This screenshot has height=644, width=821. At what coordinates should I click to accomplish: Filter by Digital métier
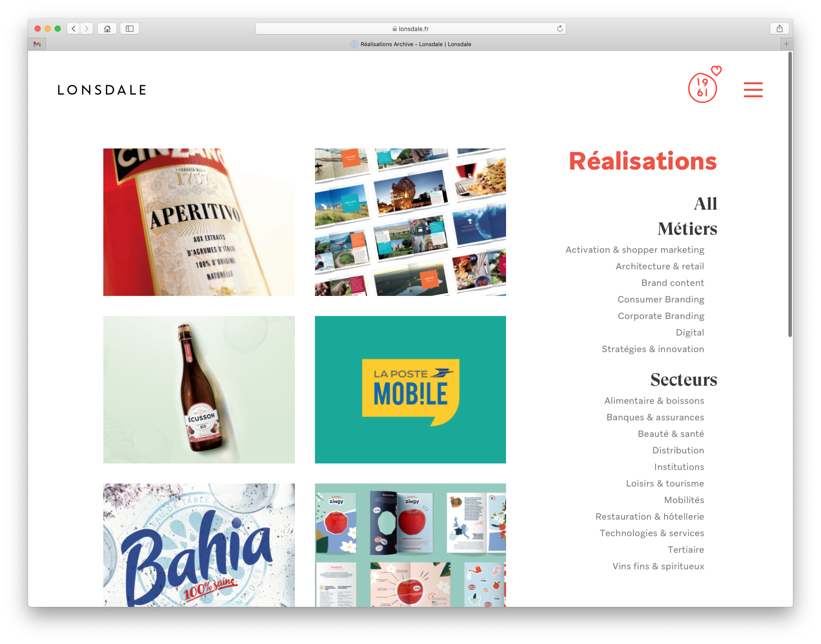(690, 333)
